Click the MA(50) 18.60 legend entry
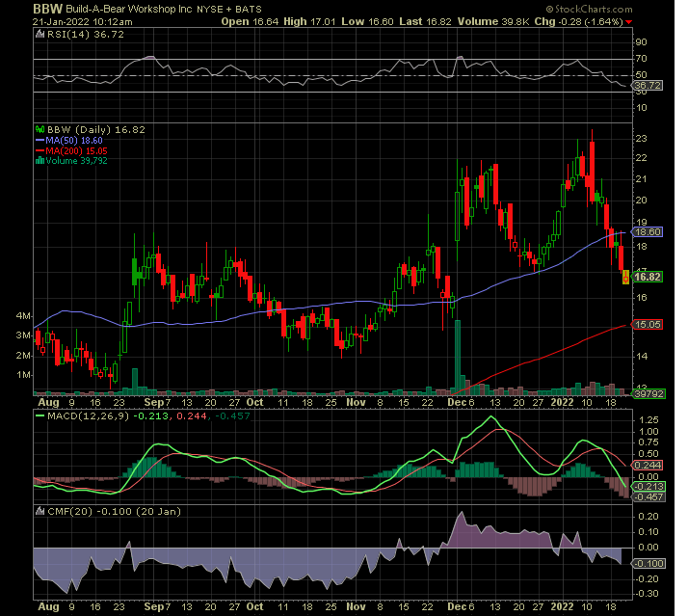 click(x=68, y=141)
